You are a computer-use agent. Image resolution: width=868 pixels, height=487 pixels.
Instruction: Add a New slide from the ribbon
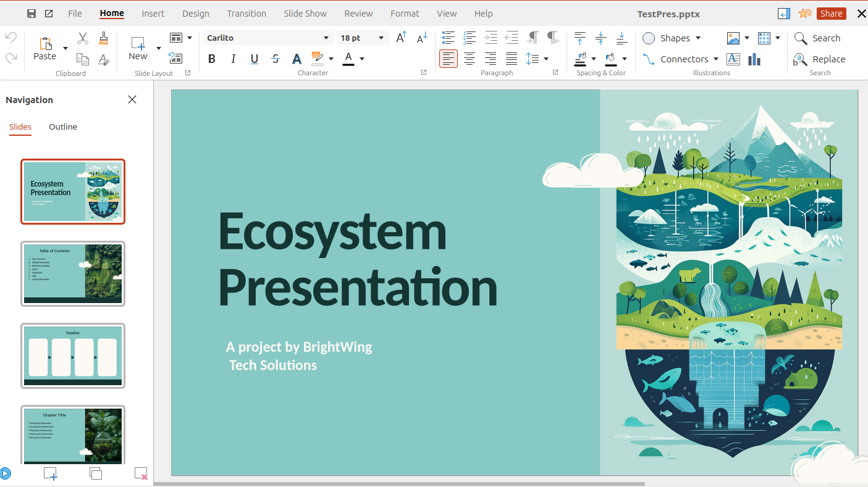(138, 48)
